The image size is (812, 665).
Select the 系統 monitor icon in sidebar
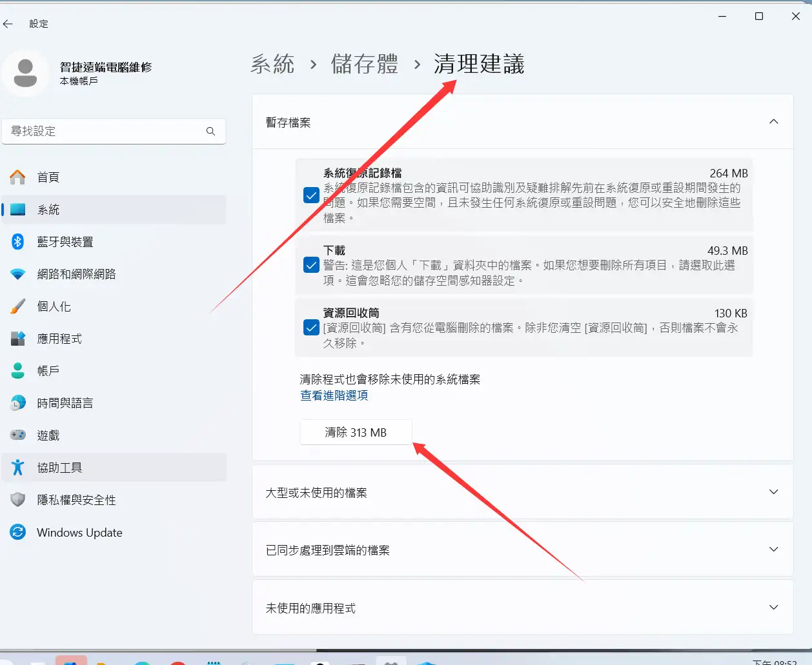pos(18,210)
